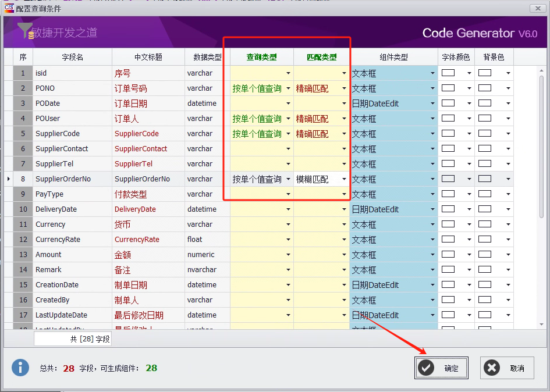Select the DeliveryDate field name cell
The height and width of the screenshot is (392, 550).
[x=72, y=209]
